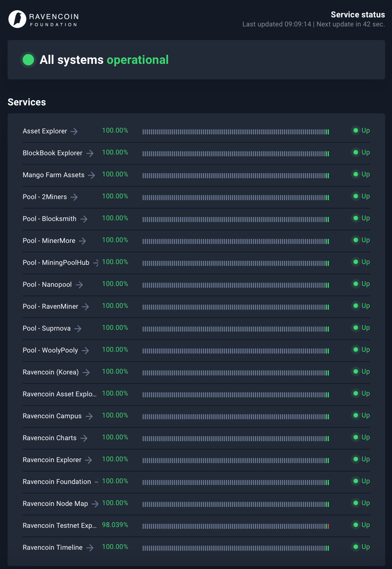Viewport: 392px width, 569px height.
Task: Click the 100.00% uptime for BlockBook Explorer
Action: (x=115, y=152)
